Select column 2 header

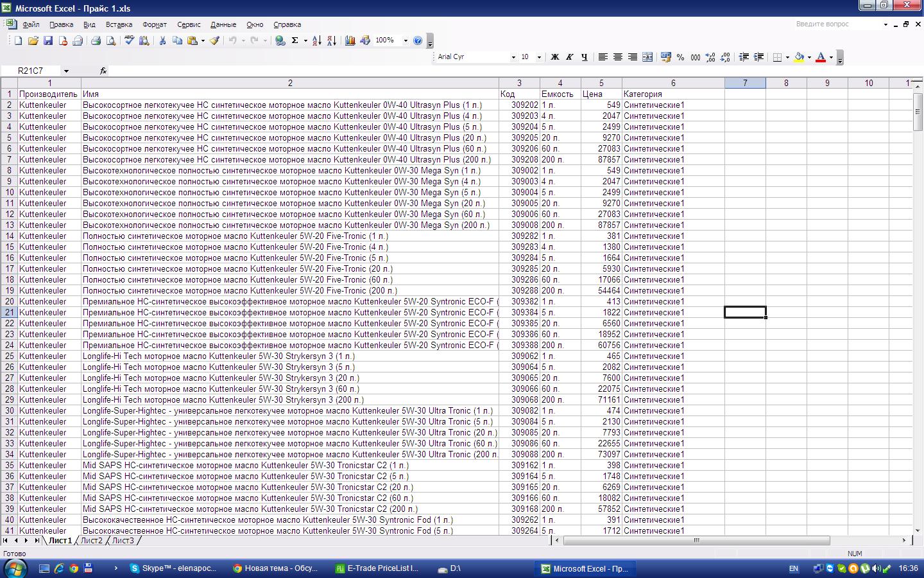coord(290,83)
